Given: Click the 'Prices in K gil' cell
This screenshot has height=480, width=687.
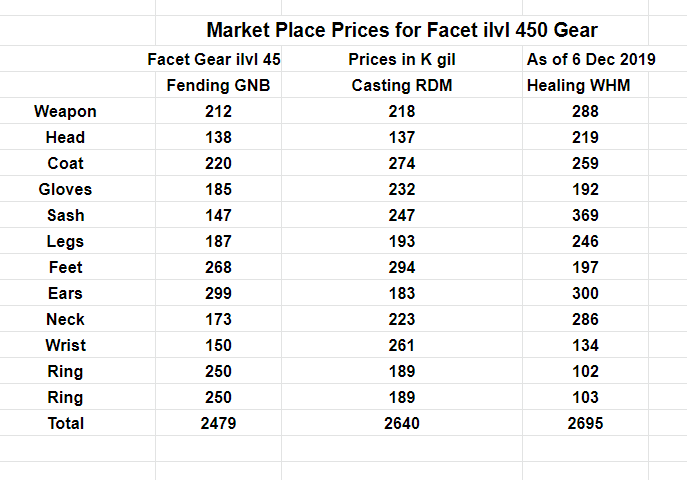Looking at the screenshot, I should pyautogui.click(x=402, y=60).
